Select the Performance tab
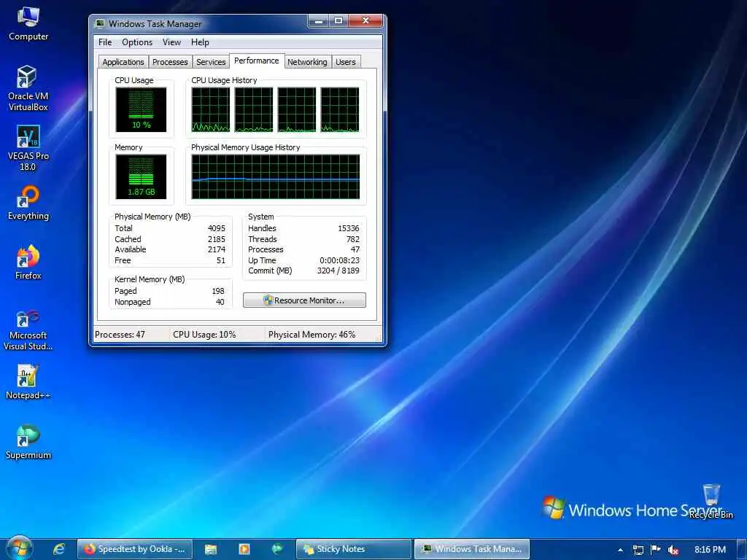The width and height of the screenshot is (747, 560). tap(257, 61)
